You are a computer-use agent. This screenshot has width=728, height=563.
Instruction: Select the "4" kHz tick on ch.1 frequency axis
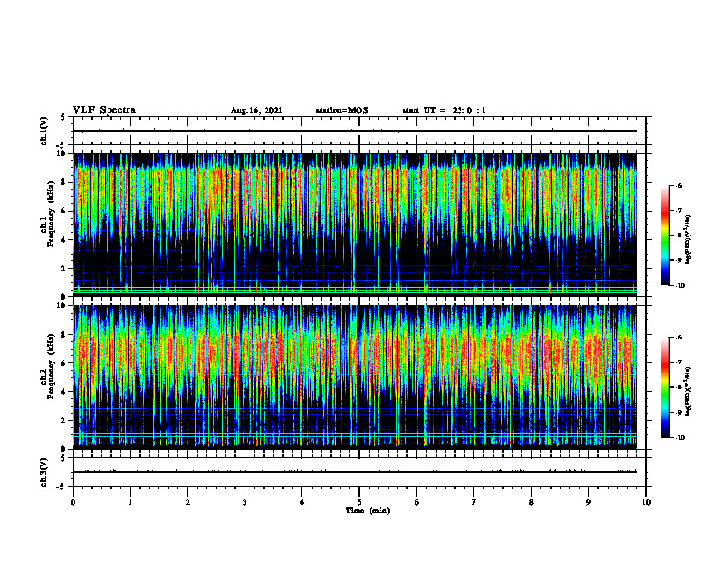pos(63,240)
